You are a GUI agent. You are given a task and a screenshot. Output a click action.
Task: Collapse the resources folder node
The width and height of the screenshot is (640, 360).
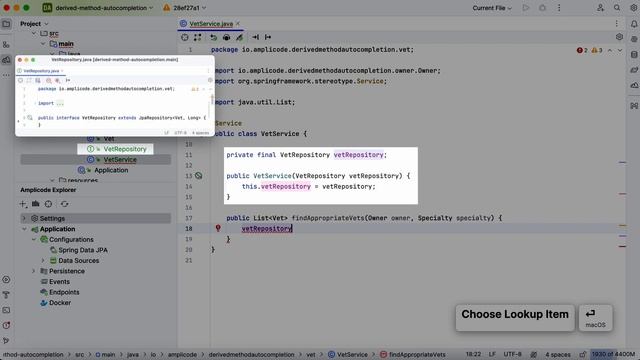pyautogui.click(x=52, y=180)
